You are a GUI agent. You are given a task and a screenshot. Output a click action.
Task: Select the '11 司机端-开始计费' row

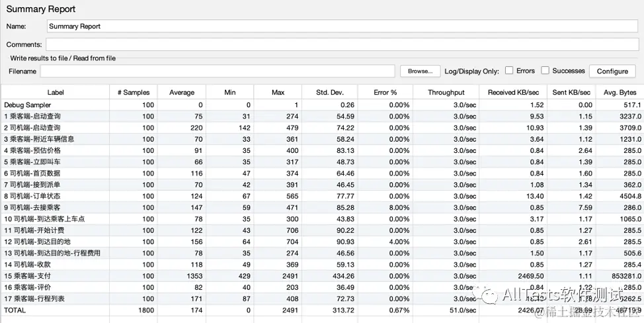(322, 230)
